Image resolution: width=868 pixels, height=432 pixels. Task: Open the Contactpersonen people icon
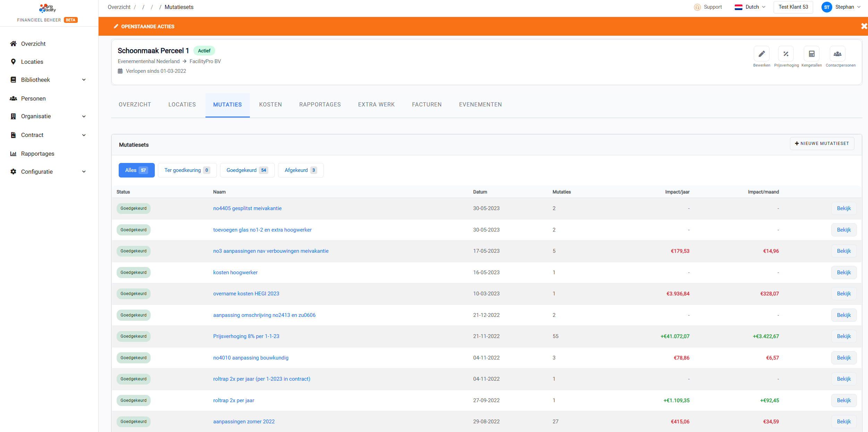(837, 54)
